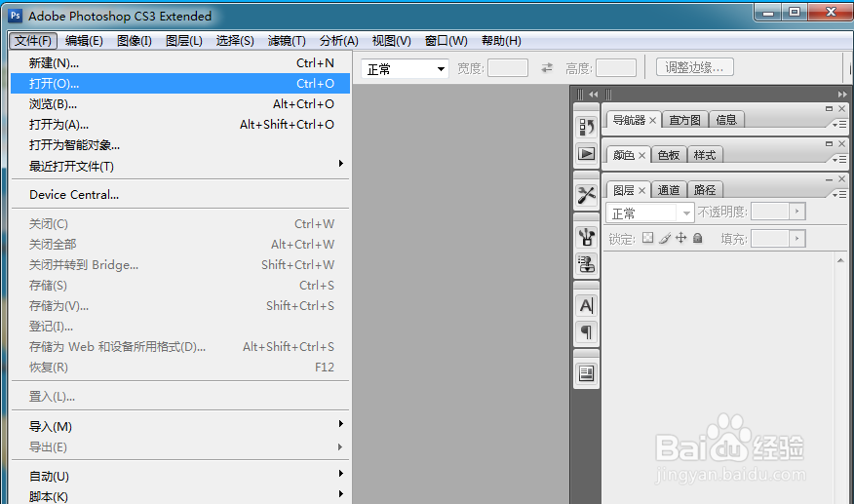Minimize the navigator panel group

[x=829, y=108]
